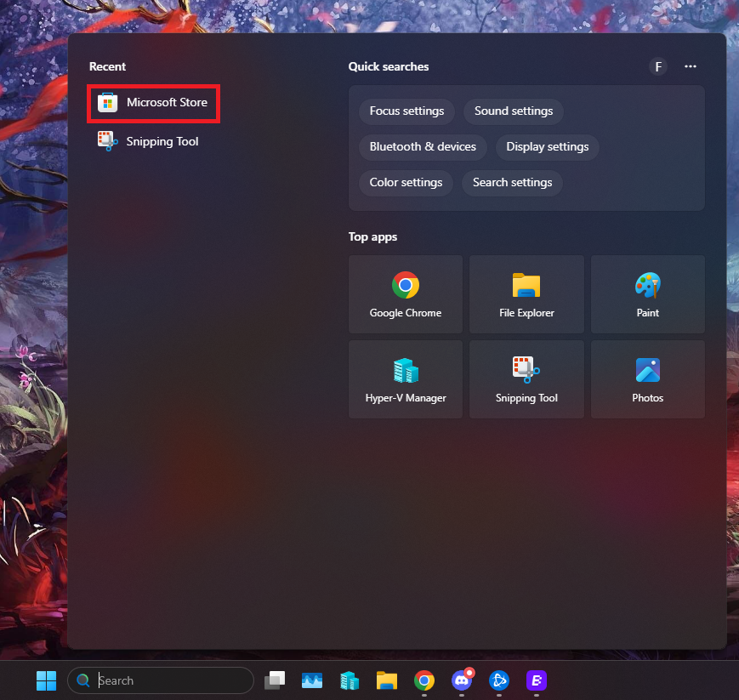Viewport: 739px width, 700px height.
Task: Open File Explorer tile in Top apps
Action: pos(526,294)
